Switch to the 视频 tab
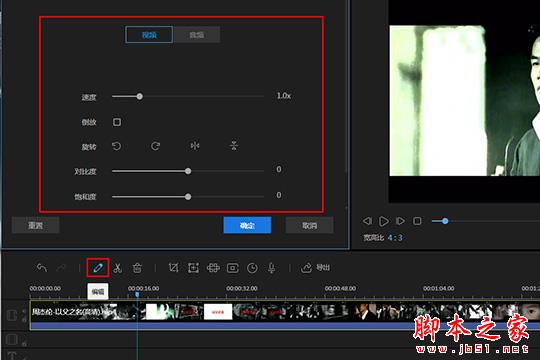This screenshot has width=540, height=360. click(x=149, y=34)
